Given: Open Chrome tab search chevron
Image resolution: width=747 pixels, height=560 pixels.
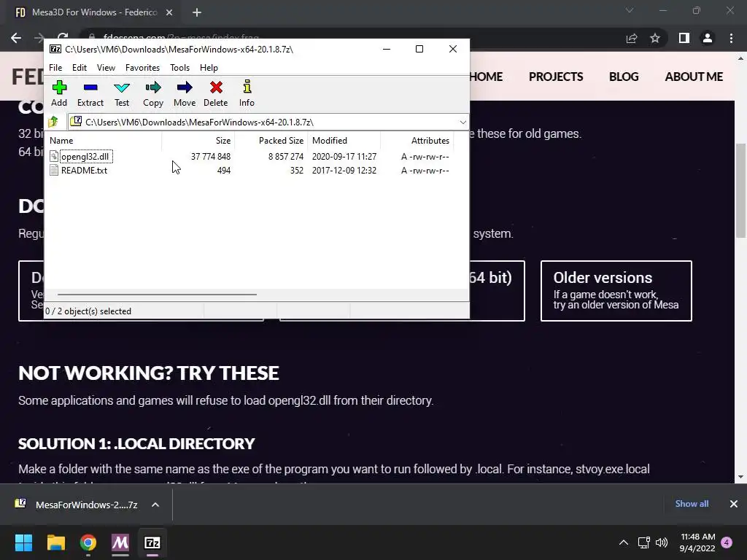Looking at the screenshot, I should pyautogui.click(x=630, y=10).
